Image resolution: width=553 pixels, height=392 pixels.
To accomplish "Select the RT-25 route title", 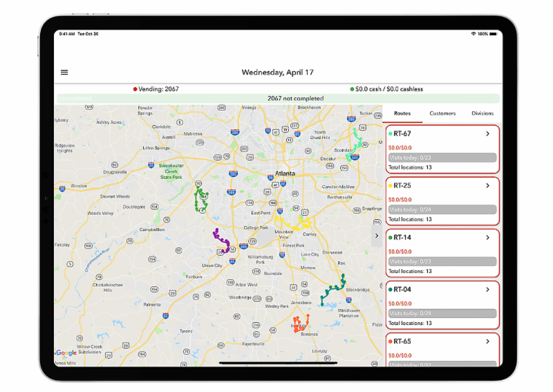I will (402, 185).
